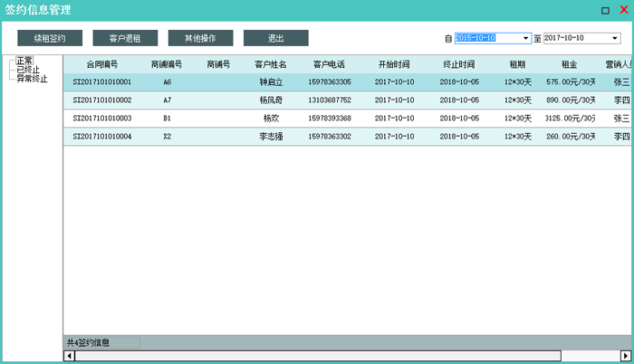Select contract row SI2017101010001

coord(101,81)
